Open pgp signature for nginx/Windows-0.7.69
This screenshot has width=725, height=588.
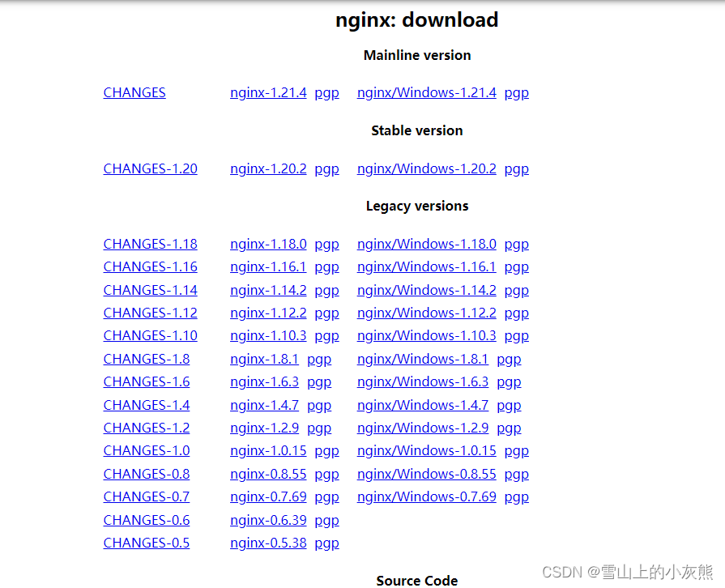(517, 497)
